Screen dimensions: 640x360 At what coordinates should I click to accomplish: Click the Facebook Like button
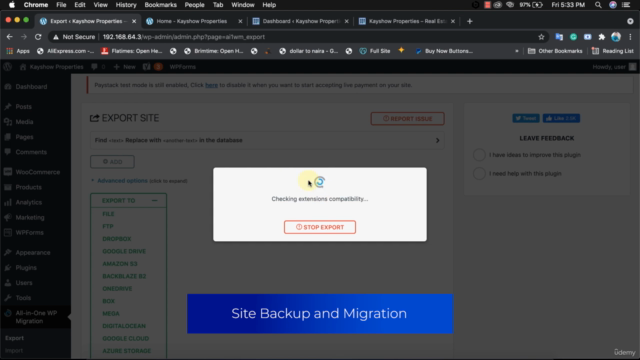(x=561, y=118)
